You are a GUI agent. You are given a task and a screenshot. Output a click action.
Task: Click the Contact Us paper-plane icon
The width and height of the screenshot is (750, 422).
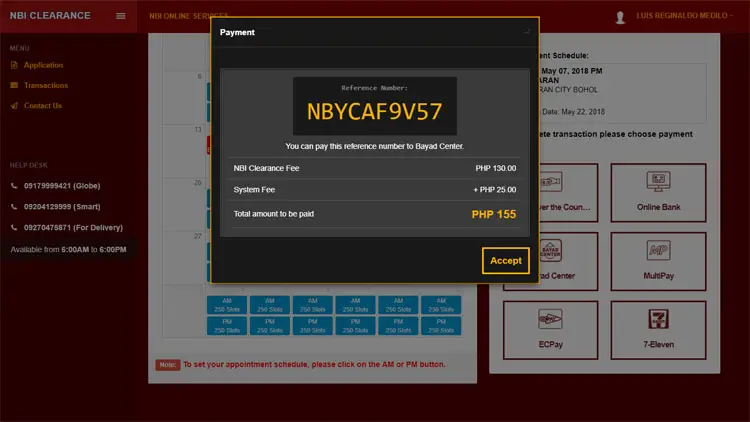[x=14, y=106]
